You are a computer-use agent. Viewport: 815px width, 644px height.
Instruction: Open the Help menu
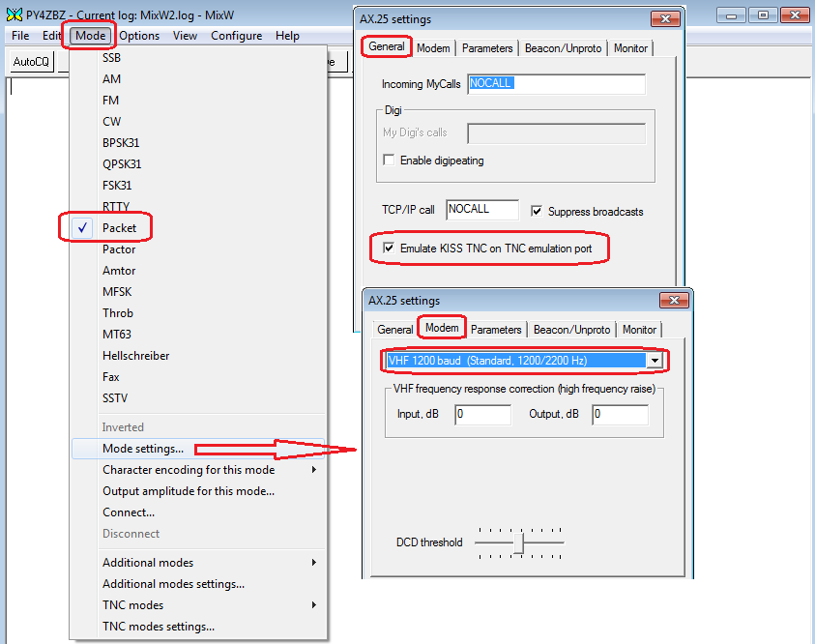click(x=287, y=36)
